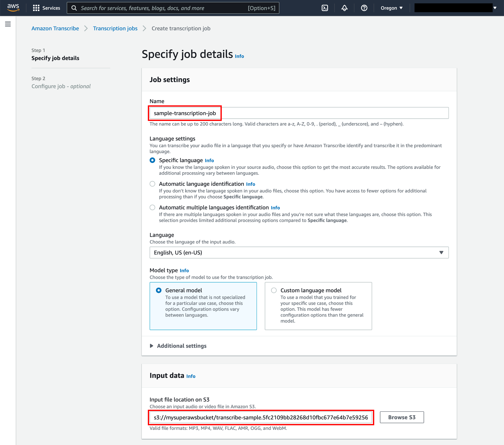Click the AWS logo home icon

13,8
